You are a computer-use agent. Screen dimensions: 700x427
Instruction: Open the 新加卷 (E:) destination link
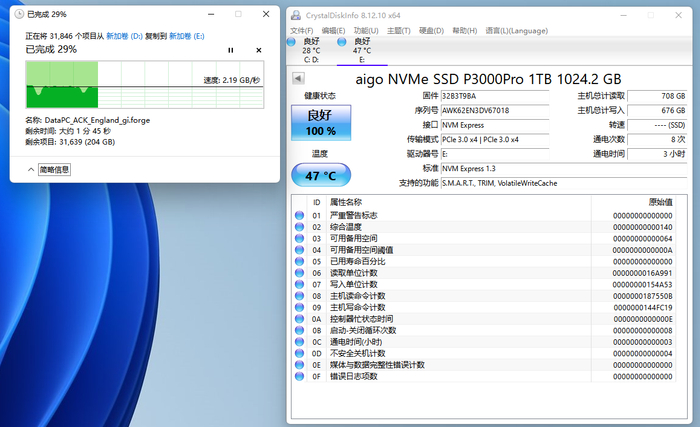coord(187,36)
